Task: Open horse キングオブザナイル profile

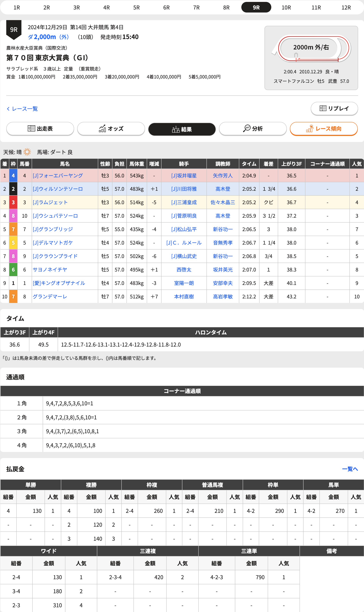Action: pos(59,283)
